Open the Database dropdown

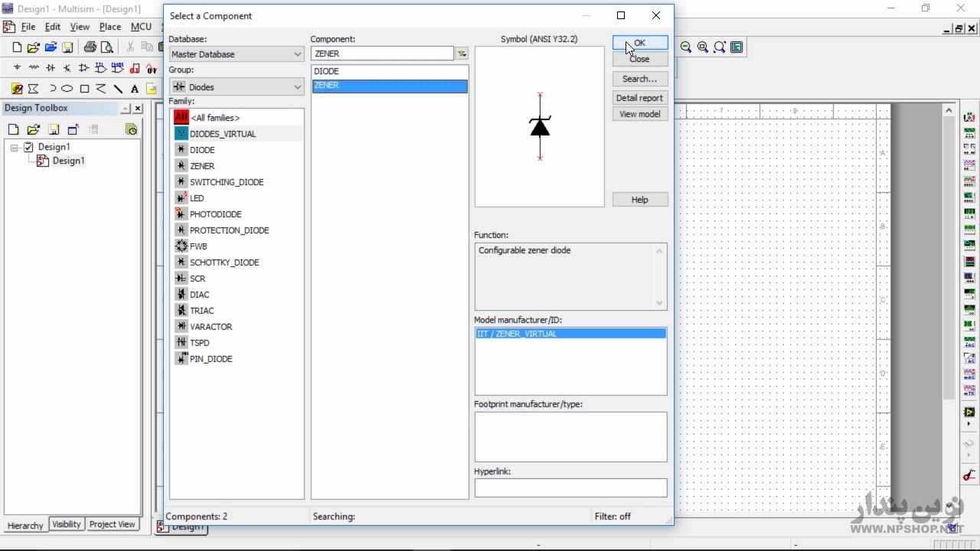tap(297, 54)
